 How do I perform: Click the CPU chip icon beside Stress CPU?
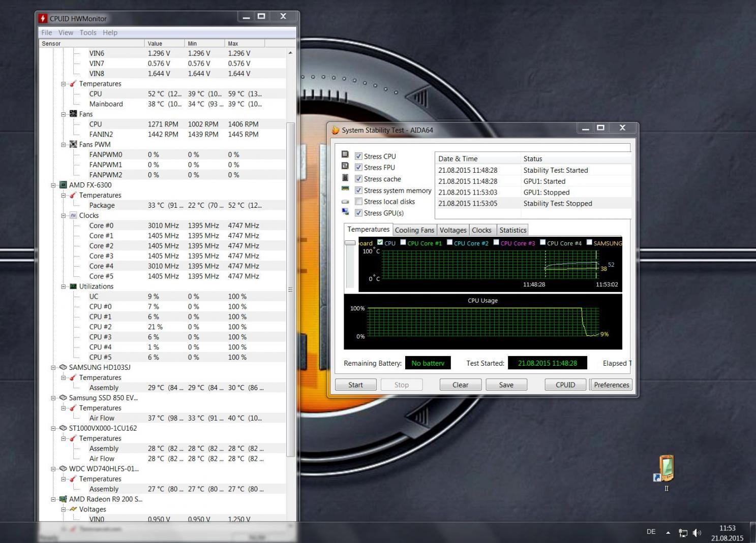tap(345, 154)
